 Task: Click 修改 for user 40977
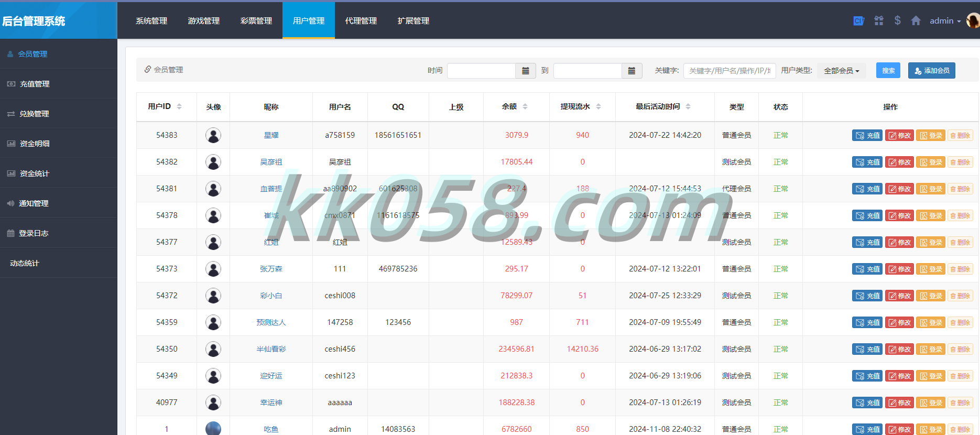(899, 403)
